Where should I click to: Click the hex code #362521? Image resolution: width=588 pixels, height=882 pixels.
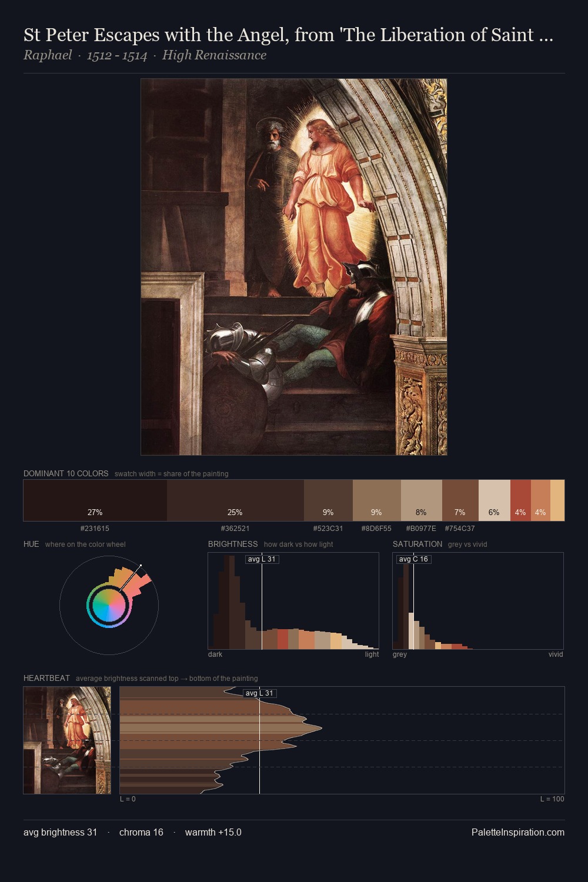235,529
